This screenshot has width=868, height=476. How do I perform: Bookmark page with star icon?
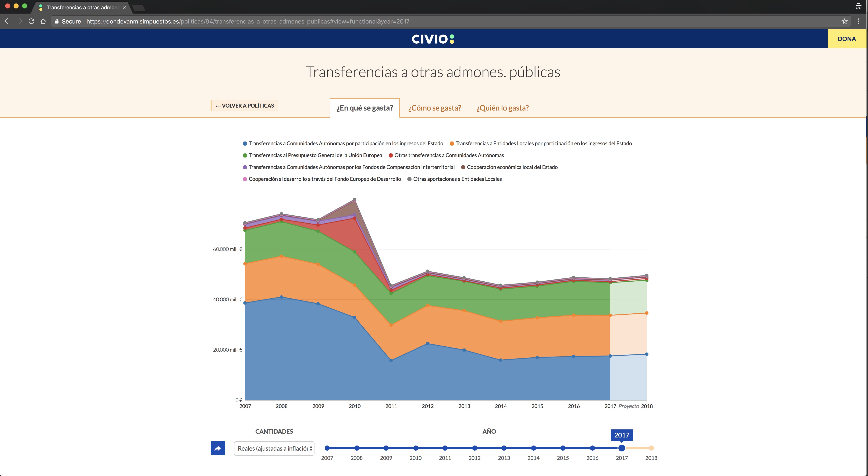(844, 21)
